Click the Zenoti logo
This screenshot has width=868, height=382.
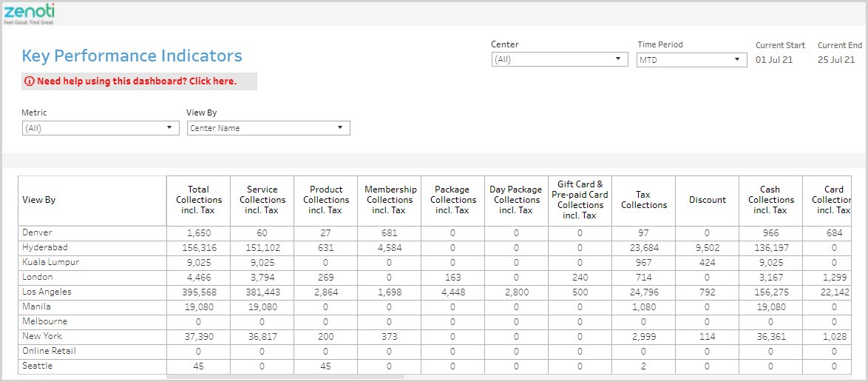[29, 13]
